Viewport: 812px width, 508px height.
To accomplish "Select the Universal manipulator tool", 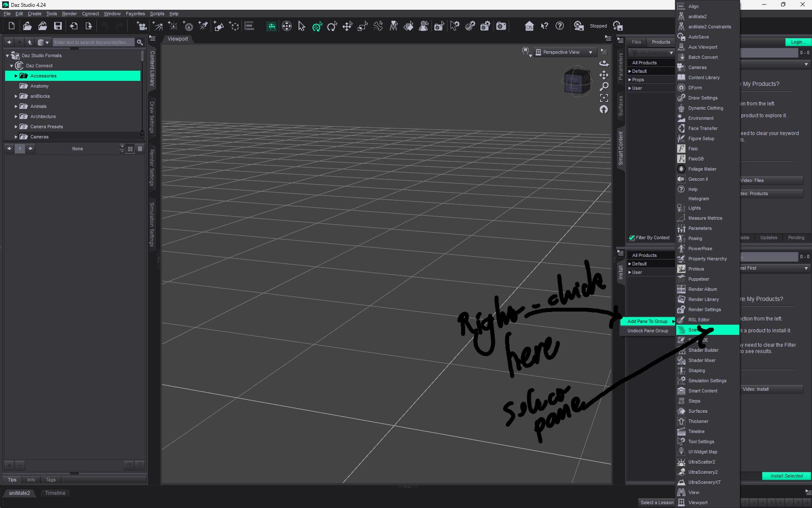I will (317, 26).
